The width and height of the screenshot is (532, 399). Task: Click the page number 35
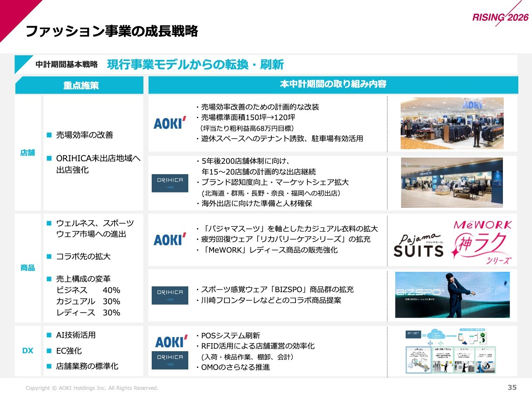click(512, 387)
